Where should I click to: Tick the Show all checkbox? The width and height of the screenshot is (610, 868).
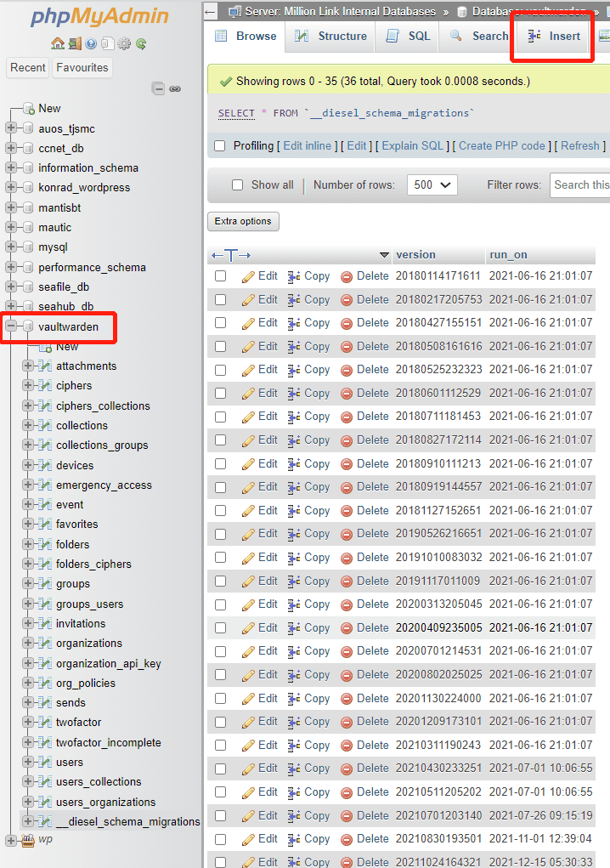(238, 184)
